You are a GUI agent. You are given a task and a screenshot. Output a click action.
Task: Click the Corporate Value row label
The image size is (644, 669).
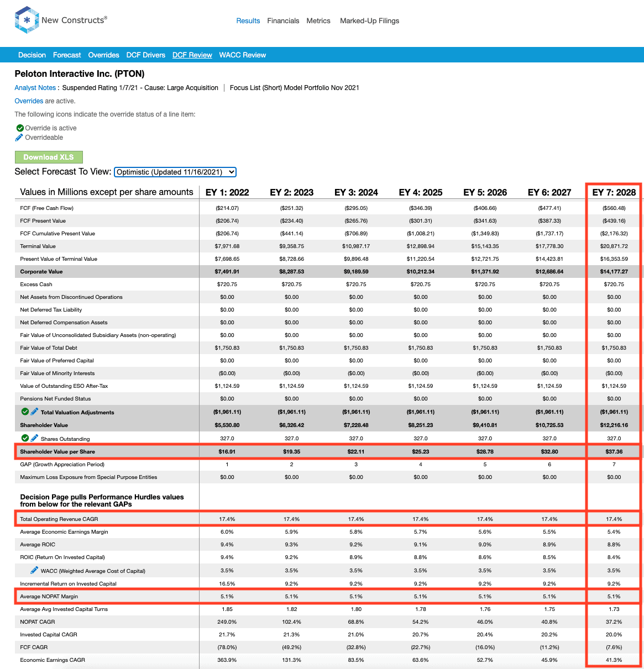coord(41,272)
